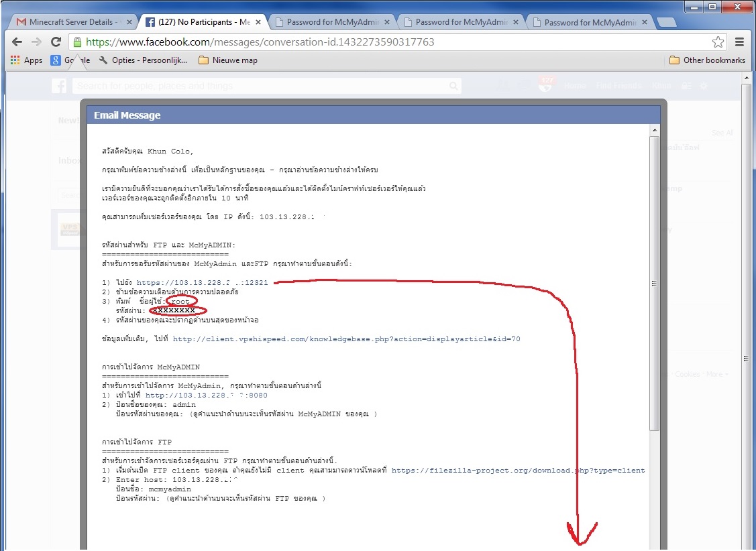Image resolution: width=756 pixels, height=551 pixels.
Task: Open the http://103.13.228 port 8080 link
Action: (207, 395)
